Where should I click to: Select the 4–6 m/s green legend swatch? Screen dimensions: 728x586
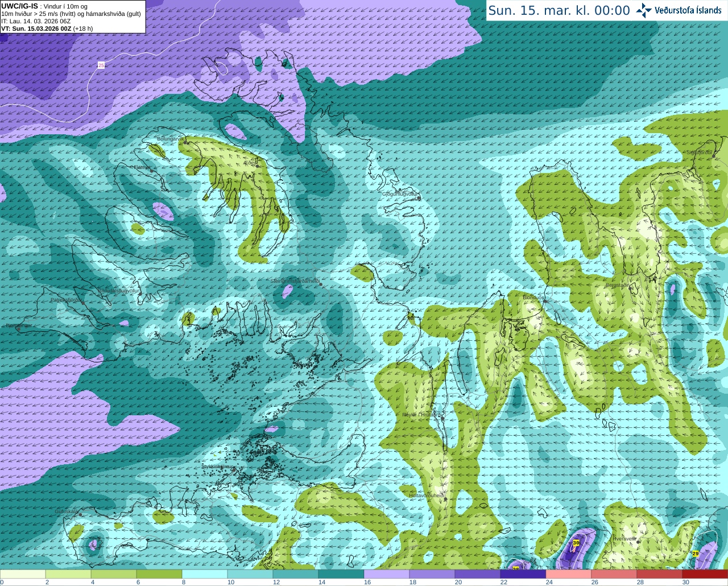[114, 574]
